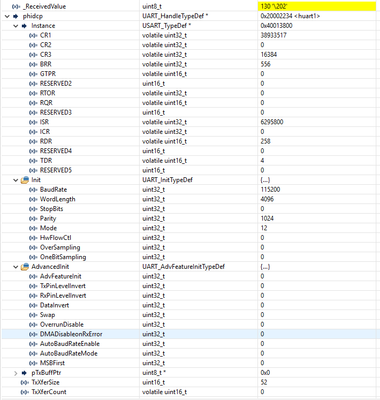
Task: Click the CR3 value 16384
Action: click(x=269, y=55)
